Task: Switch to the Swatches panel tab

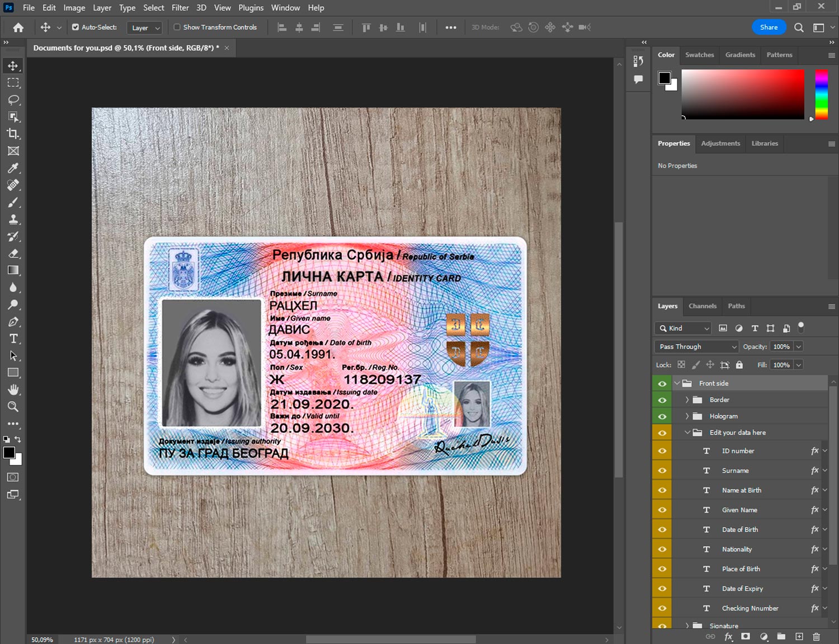Action: click(x=699, y=55)
